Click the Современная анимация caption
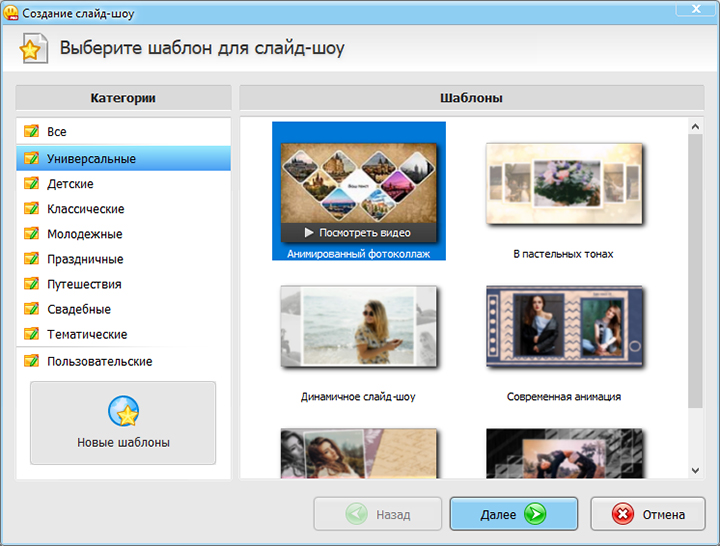The image size is (720, 546). click(x=564, y=397)
